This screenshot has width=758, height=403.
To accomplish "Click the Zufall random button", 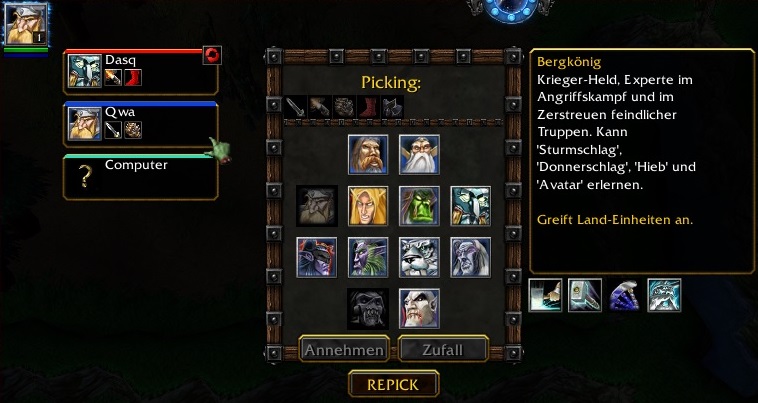I will click(443, 349).
